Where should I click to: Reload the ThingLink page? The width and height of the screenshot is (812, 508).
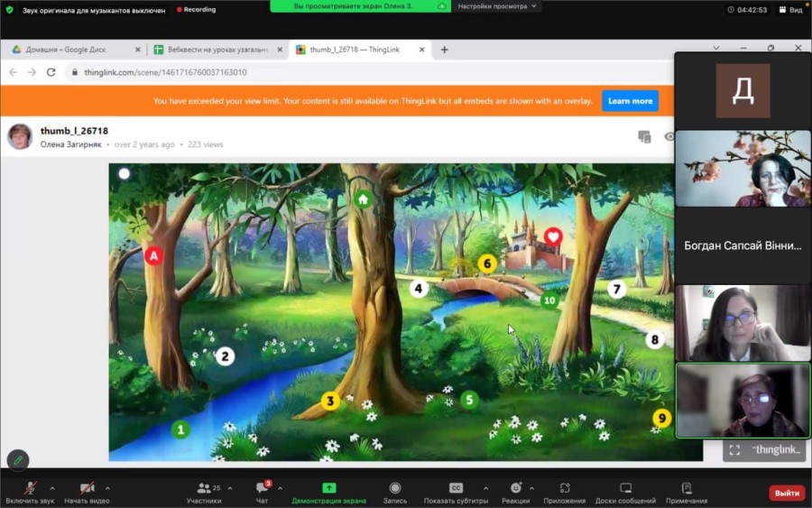coord(51,72)
